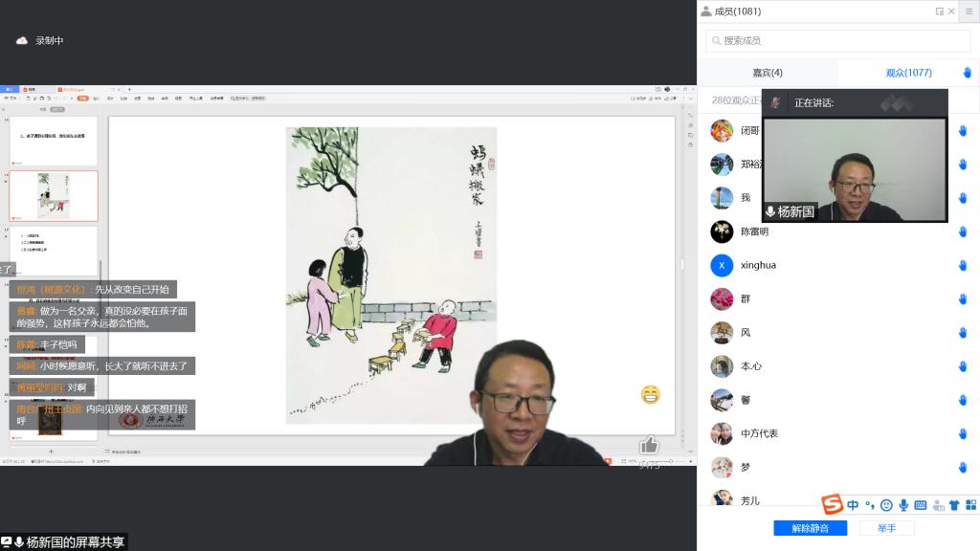Click the raised hand icon for 中方代表
The image size is (980, 551).
963,433
